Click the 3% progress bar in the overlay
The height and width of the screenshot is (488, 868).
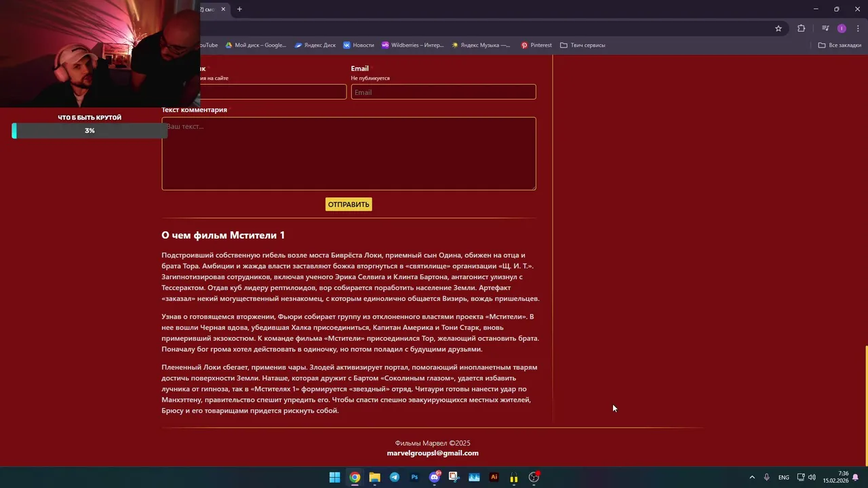(x=90, y=131)
